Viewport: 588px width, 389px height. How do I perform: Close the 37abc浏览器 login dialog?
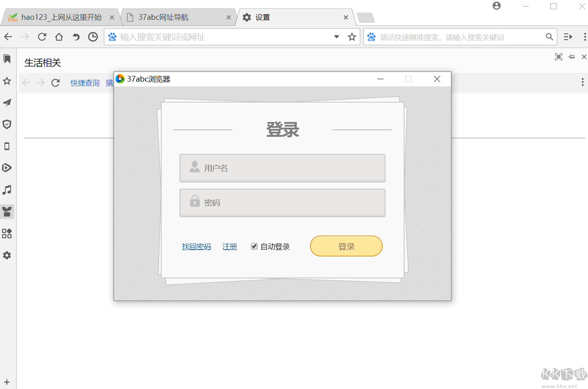437,79
